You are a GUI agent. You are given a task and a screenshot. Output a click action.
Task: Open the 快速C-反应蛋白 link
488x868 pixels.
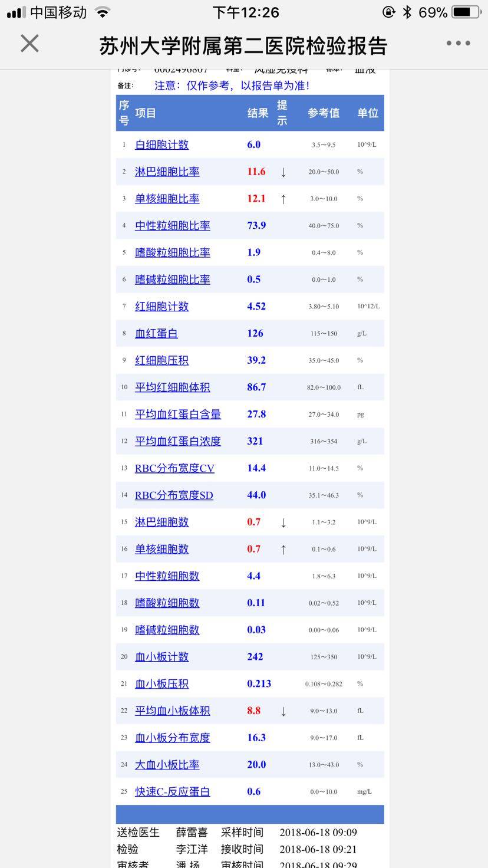click(172, 792)
